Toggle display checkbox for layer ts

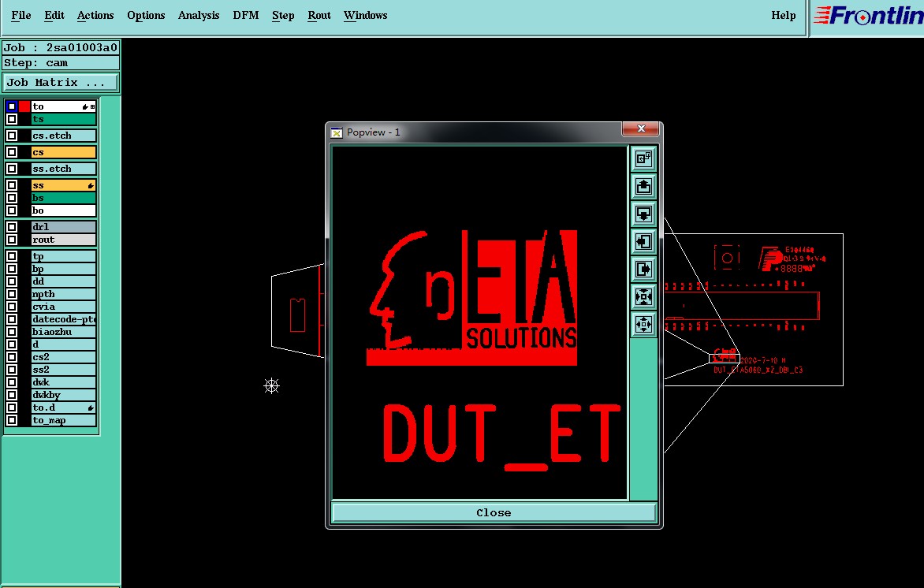pyautogui.click(x=12, y=119)
